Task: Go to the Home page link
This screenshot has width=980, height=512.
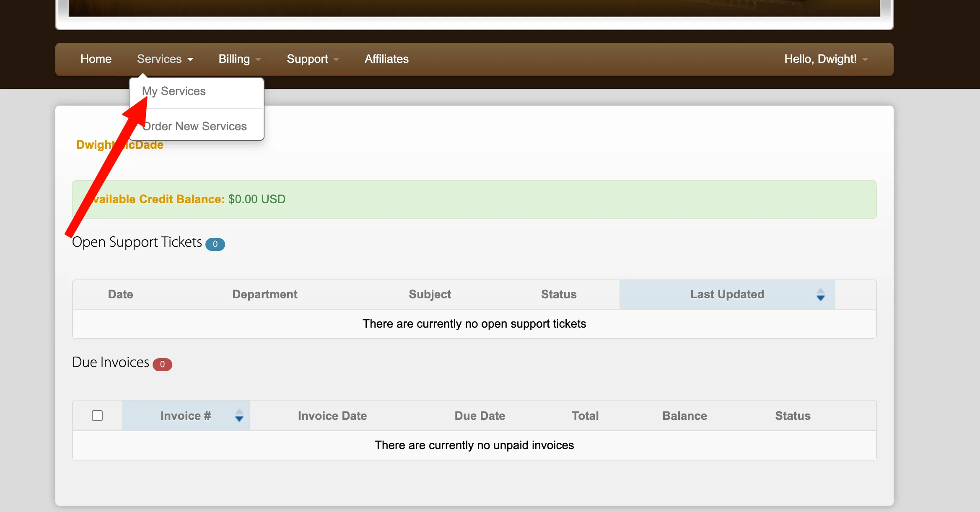Action: pos(96,59)
